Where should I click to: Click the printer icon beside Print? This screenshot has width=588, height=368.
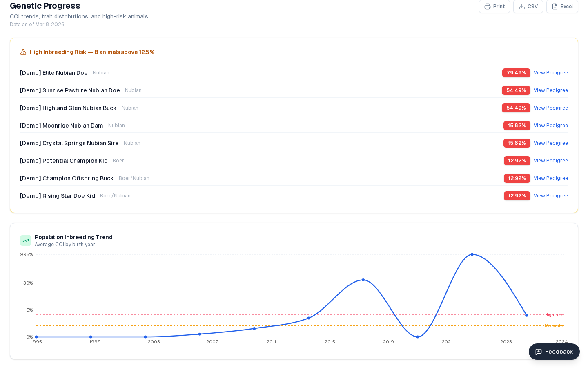(488, 7)
